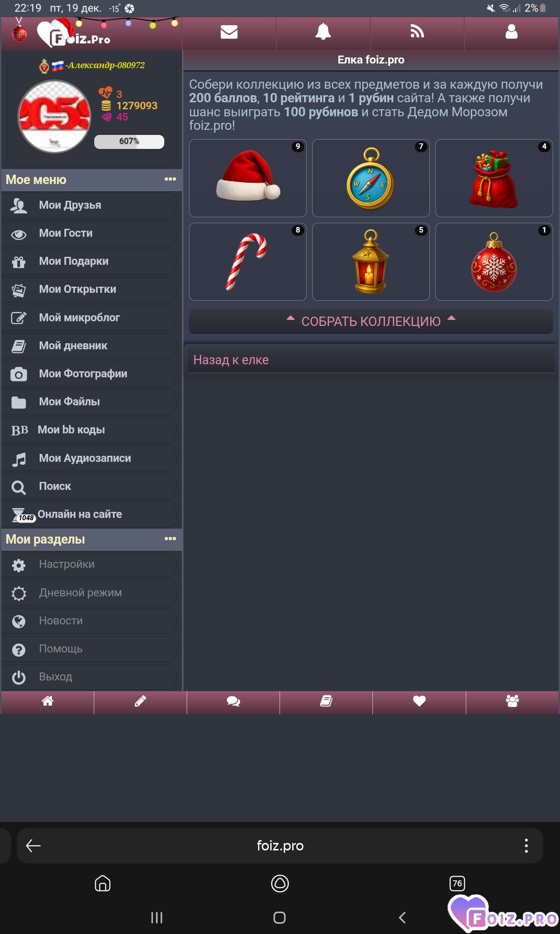Open the user profile icon in header
560x934 pixels.
point(511,32)
